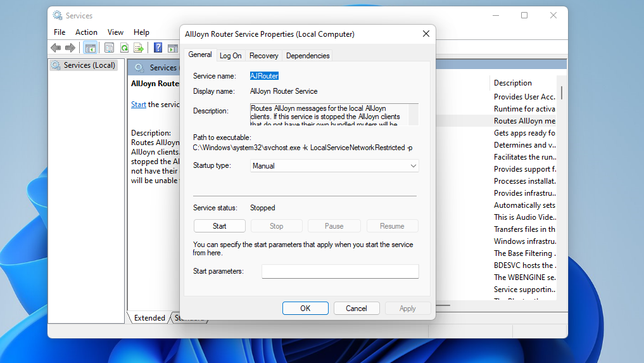
Task: Expand the Startup type dropdown
Action: (x=334, y=166)
